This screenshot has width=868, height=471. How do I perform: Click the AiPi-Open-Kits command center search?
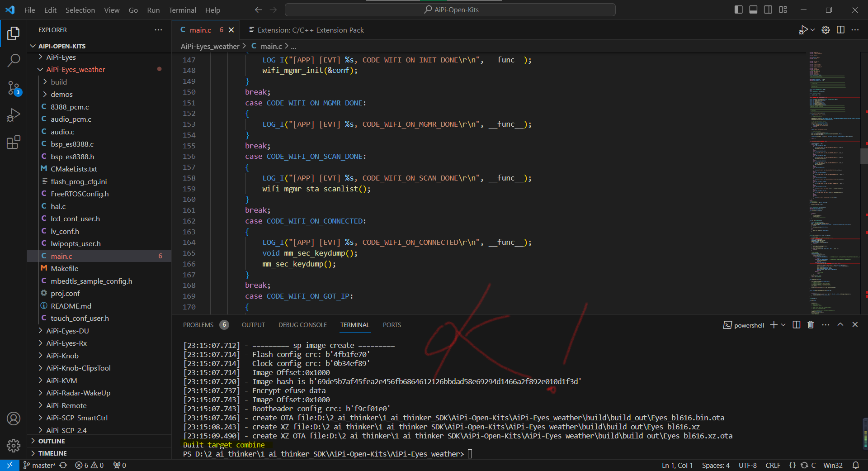450,10
